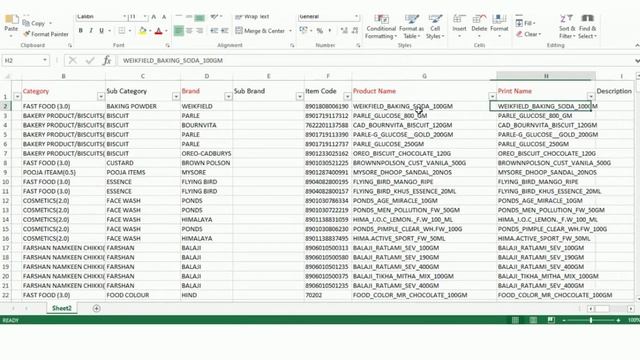Screen dimensions: 640x360
Task: Open the font color dropdown arrow
Action: click(166, 31)
